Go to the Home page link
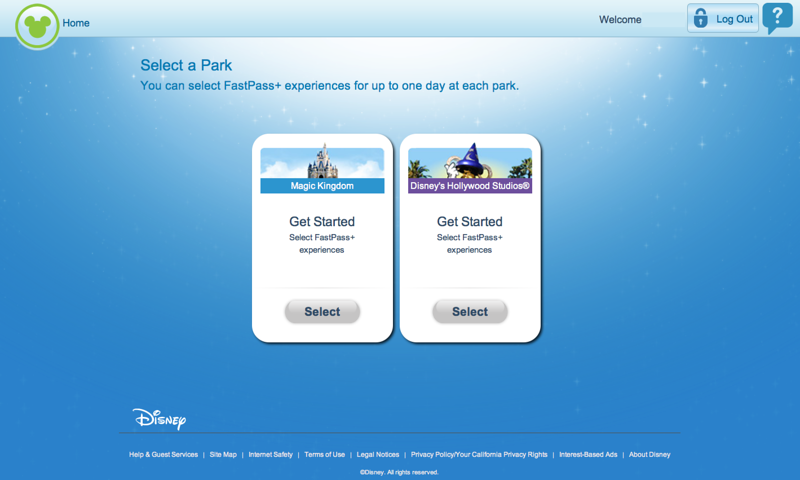 click(76, 23)
